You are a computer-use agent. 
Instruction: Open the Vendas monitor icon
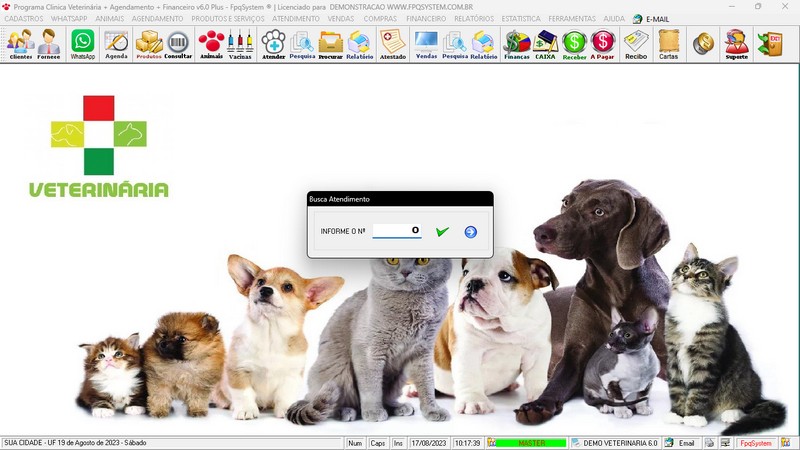(426, 44)
